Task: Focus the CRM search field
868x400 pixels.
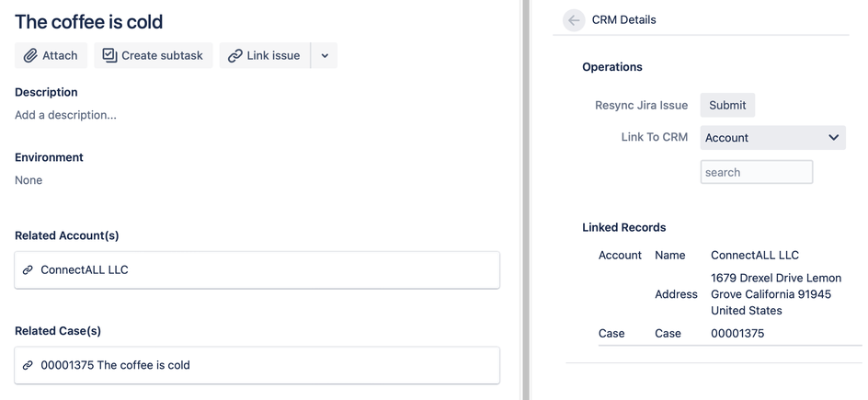Action: click(x=756, y=172)
